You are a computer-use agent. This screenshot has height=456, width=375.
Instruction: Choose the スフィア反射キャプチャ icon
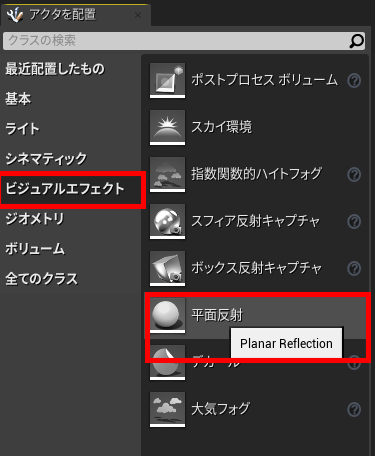tap(167, 221)
